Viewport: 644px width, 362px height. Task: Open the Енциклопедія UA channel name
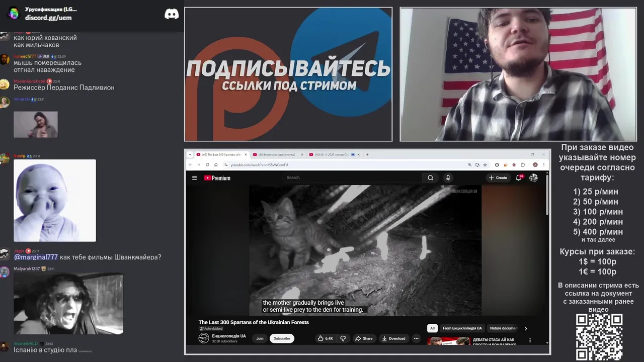tap(229, 336)
